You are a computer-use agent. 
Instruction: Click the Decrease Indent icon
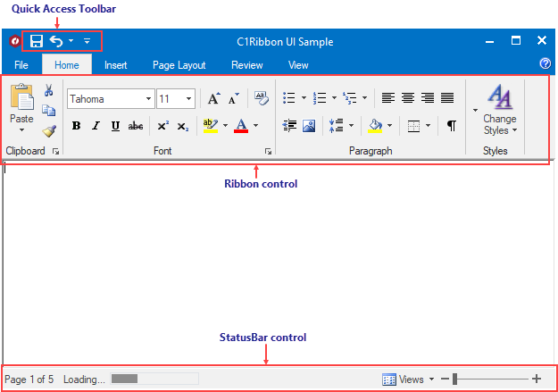click(x=289, y=126)
